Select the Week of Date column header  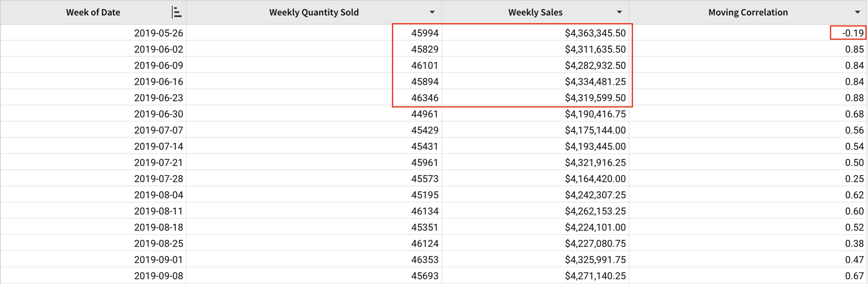pyautogui.click(x=93, y=12)
